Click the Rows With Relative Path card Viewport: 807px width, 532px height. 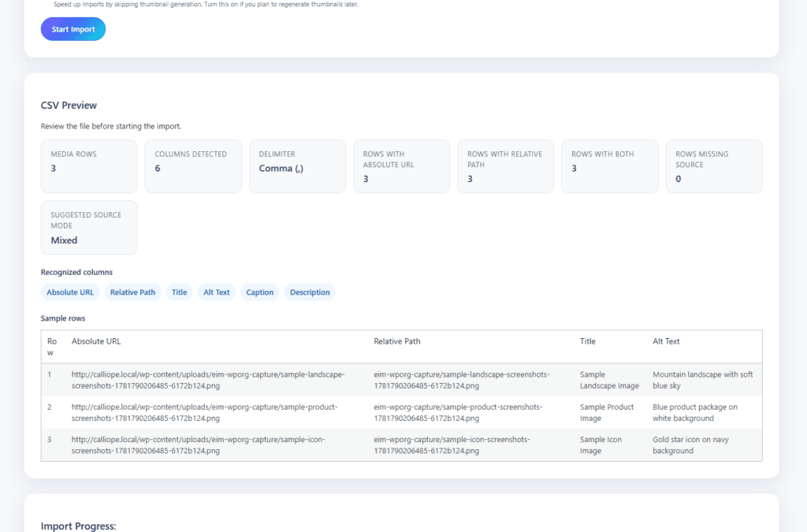(505, 166)
